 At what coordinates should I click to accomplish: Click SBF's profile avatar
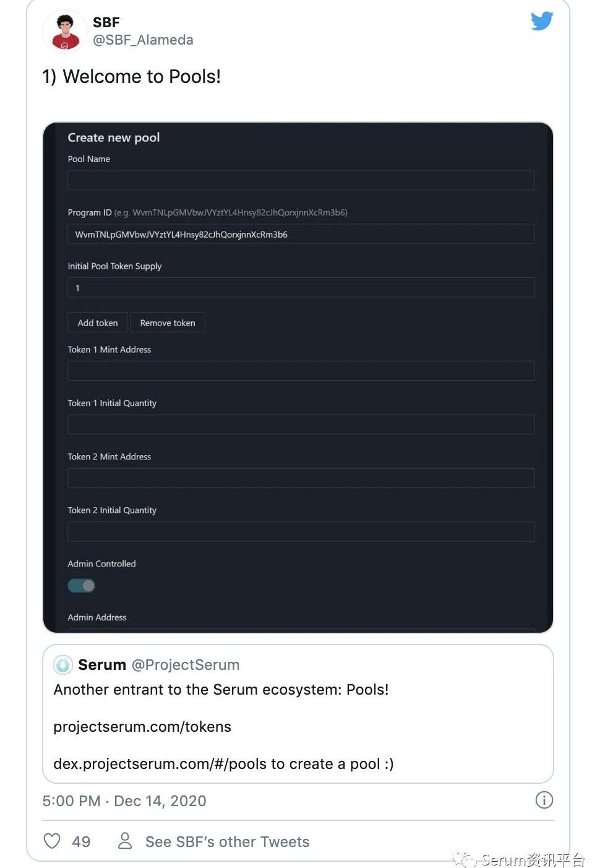click(x=65, y=32)
